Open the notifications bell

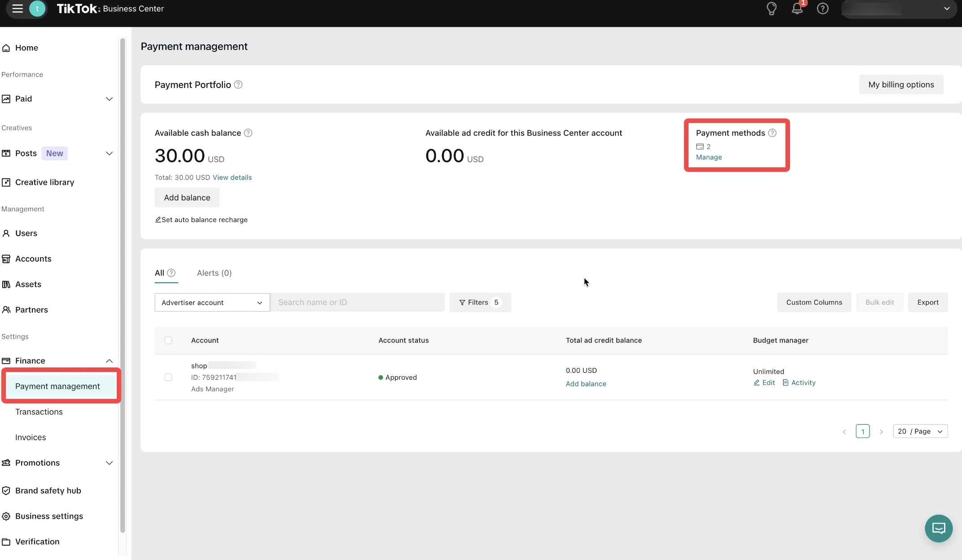pos(797,9)
